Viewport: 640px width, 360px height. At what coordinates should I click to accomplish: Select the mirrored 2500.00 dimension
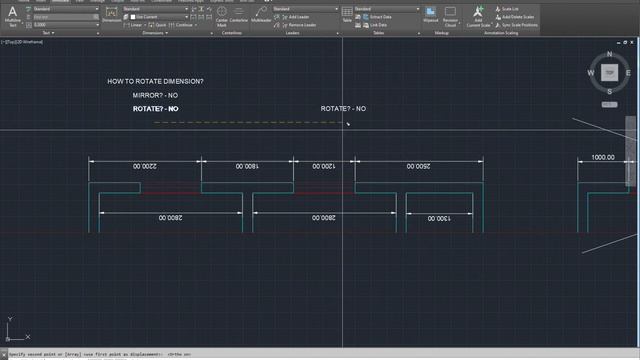pyautogui.click(x=418, y=167)
